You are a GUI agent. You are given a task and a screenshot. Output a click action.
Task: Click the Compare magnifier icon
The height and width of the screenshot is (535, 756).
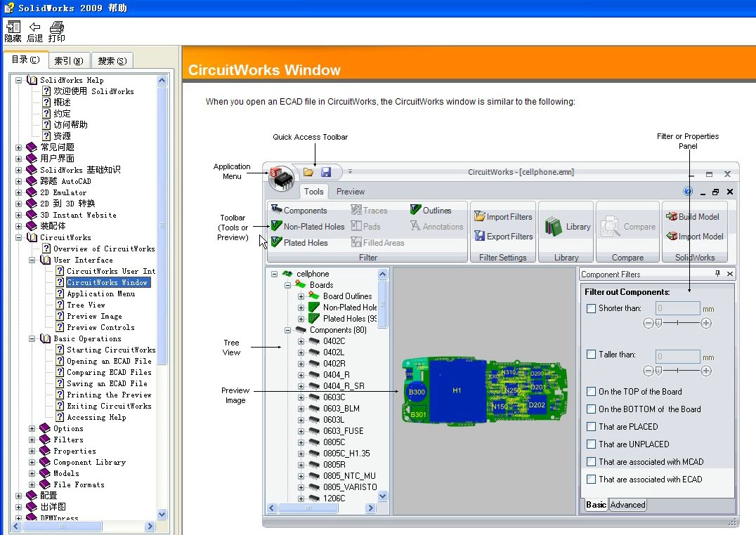(x=611, y=226)
